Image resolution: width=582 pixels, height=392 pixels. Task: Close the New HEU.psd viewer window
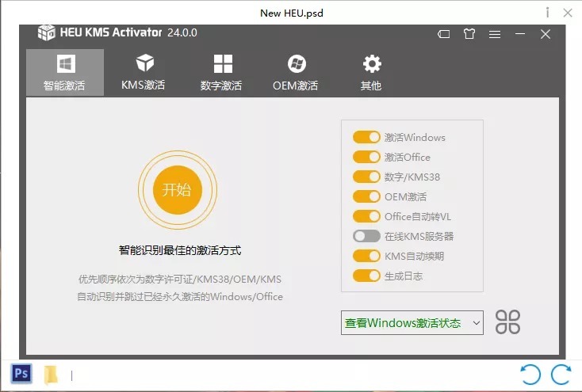coord(568,13)
